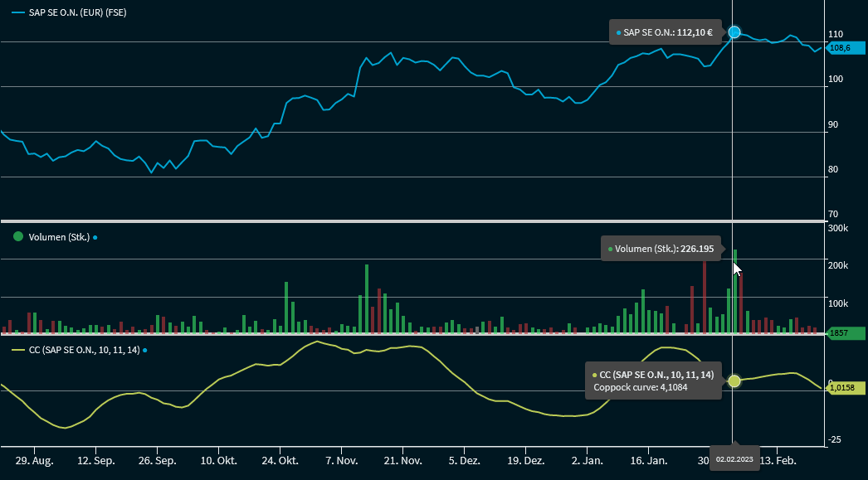Click the small blue dot after CC legend label
The image size is (868, 480).
(x=144, y=351)
